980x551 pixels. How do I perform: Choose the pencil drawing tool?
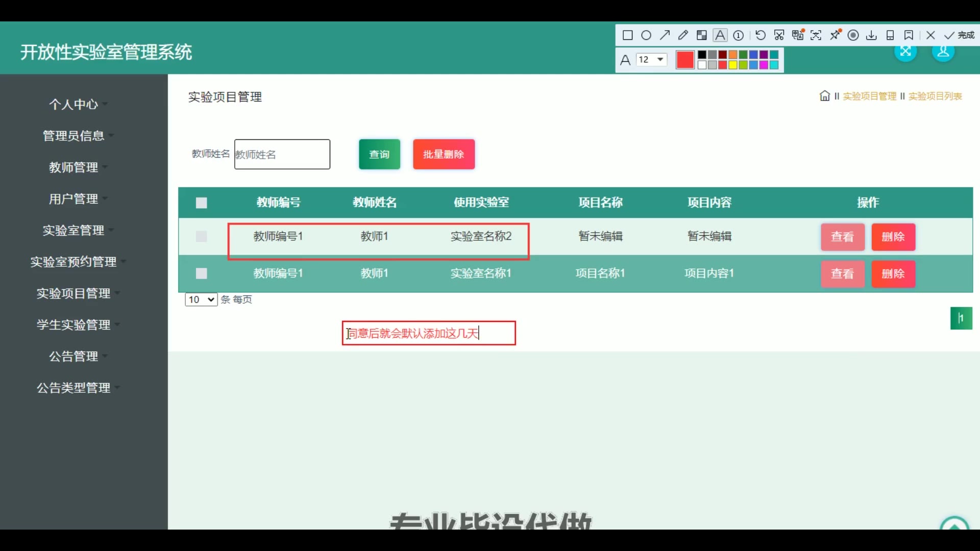(683, 35)
